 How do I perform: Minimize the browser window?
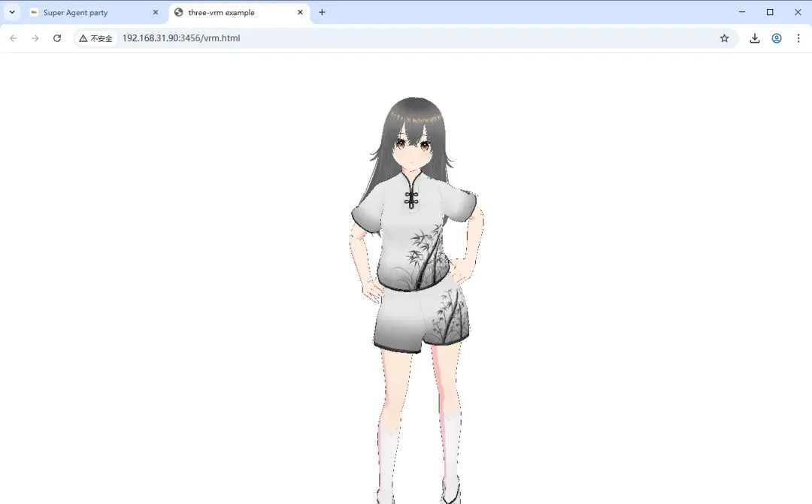(742, 12)
